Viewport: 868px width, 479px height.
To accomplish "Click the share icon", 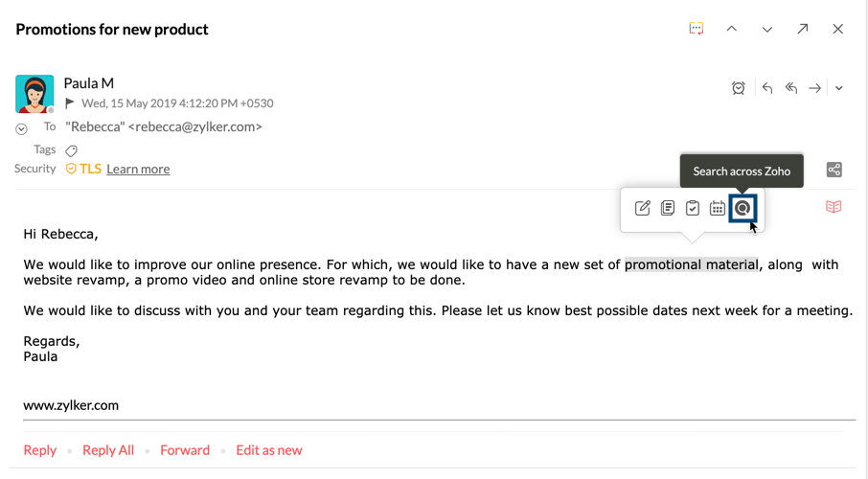I will (834, 171).
